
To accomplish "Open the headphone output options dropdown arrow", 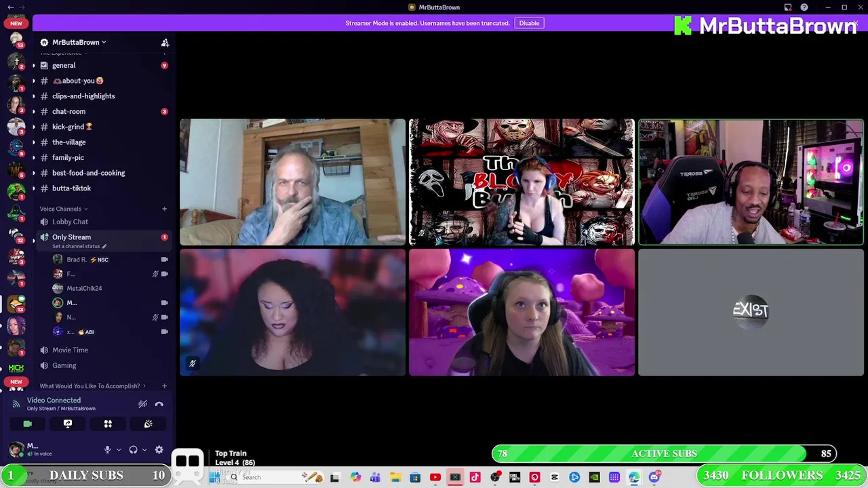I will pos(144,449).
